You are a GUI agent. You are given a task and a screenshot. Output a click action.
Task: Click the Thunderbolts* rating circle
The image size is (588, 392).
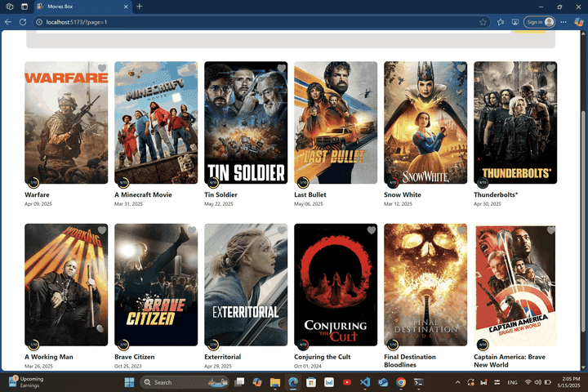[483, 183]
